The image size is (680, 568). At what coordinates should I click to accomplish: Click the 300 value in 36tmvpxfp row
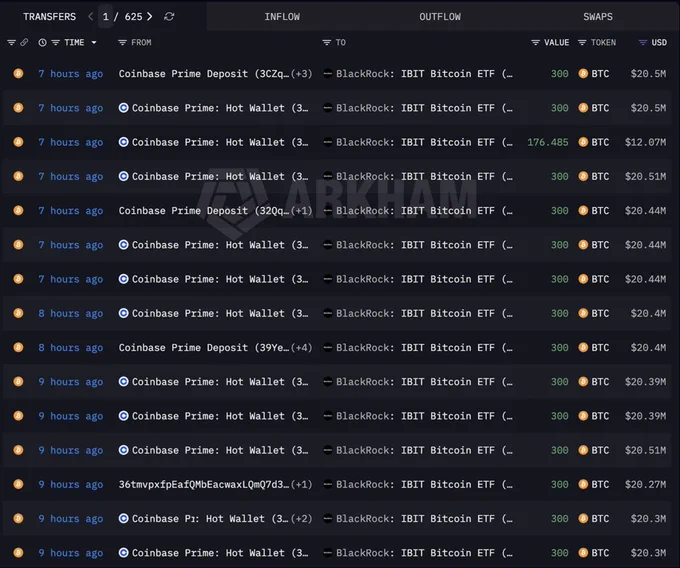click(559, 484)
